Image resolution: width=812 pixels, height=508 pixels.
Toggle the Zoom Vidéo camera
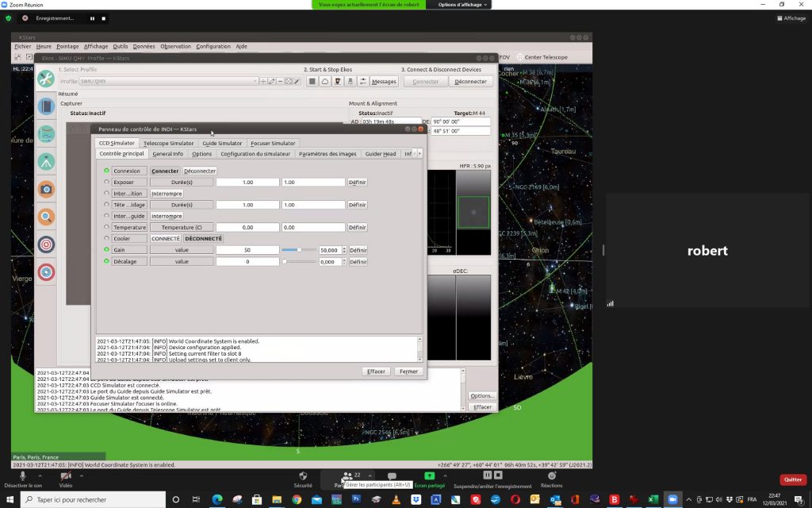tap(66, 479)
